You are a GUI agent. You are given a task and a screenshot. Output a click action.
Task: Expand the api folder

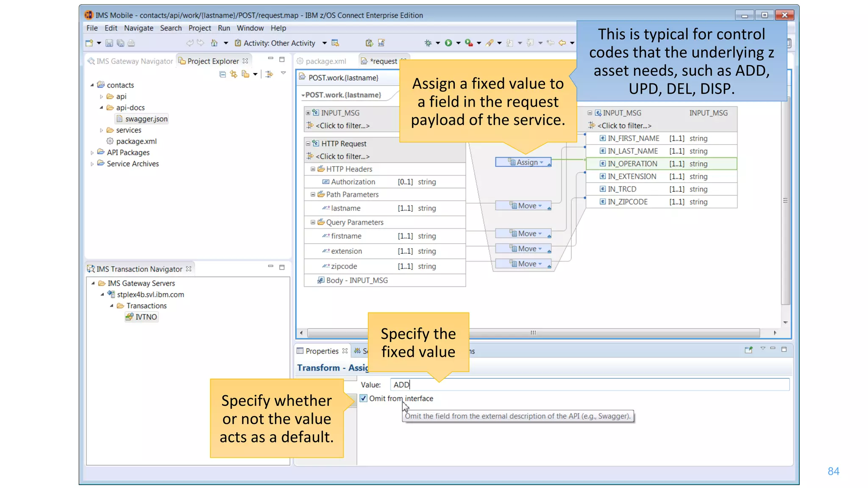[101, 97]
